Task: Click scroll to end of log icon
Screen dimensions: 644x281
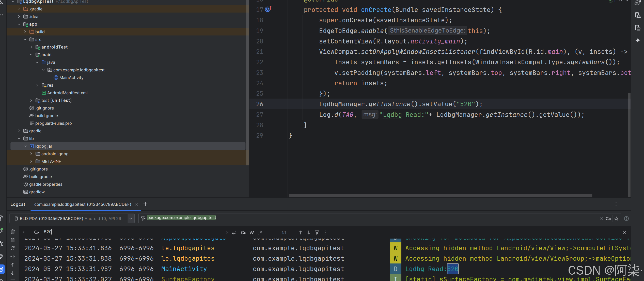Action: (x=13, y=257)
